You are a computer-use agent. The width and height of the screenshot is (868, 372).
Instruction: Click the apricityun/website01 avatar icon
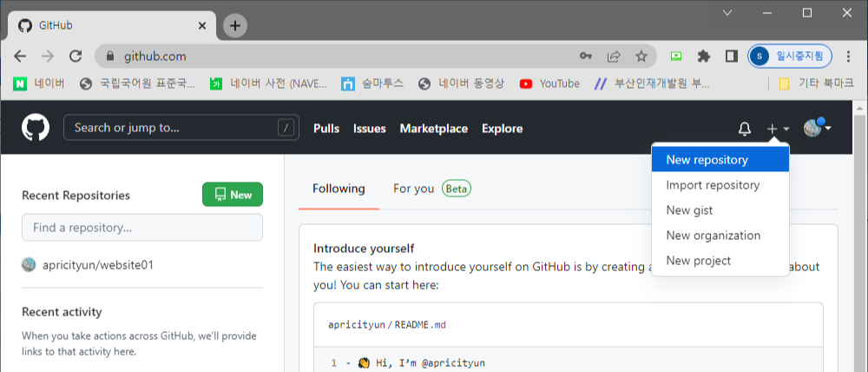29,265
